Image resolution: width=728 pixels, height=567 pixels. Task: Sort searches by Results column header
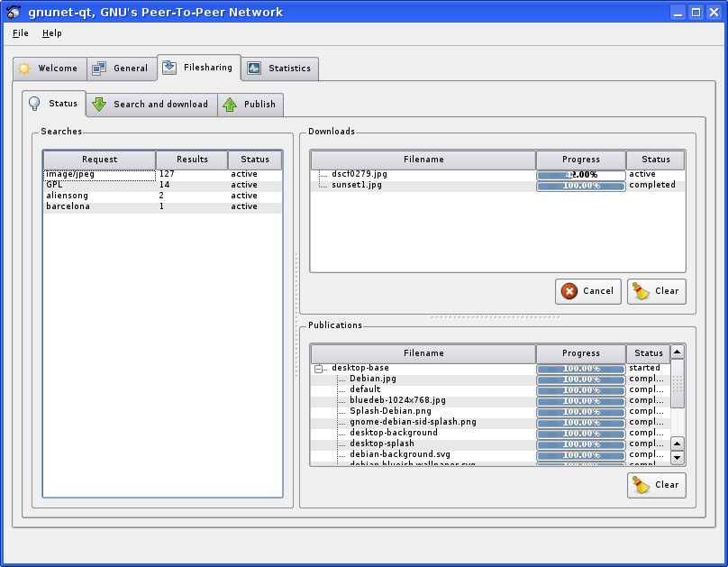(192, 160)
